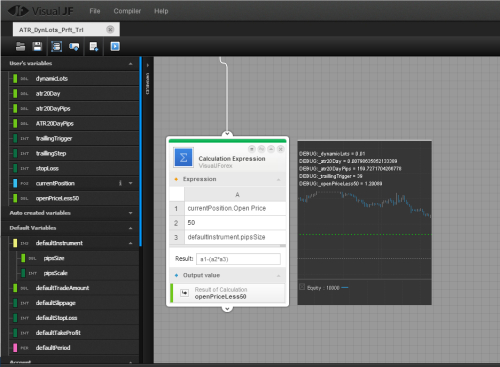Image resolution: width=500 pixels, height=367 pixels.
Task: Expand the Auto created variables section
Action: pyautogui.click(x=131, y=213)
